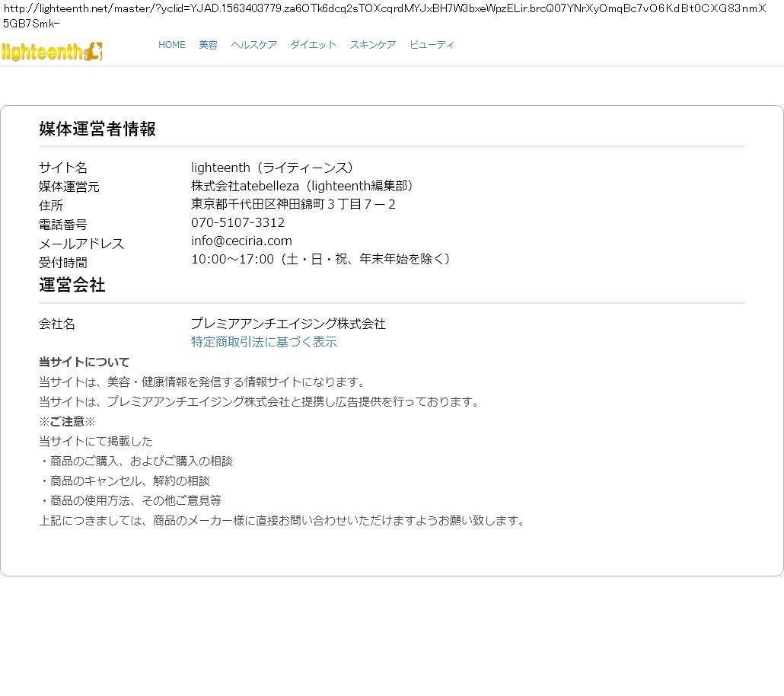This screenshot has width=784, height=696.
Task: Click the ※ご注意※ notice label
Action: point(67,421)
